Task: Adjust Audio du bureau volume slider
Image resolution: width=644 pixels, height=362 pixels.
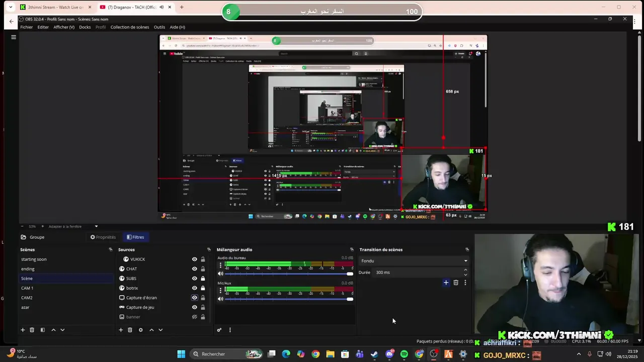Action: click(289, 274)
